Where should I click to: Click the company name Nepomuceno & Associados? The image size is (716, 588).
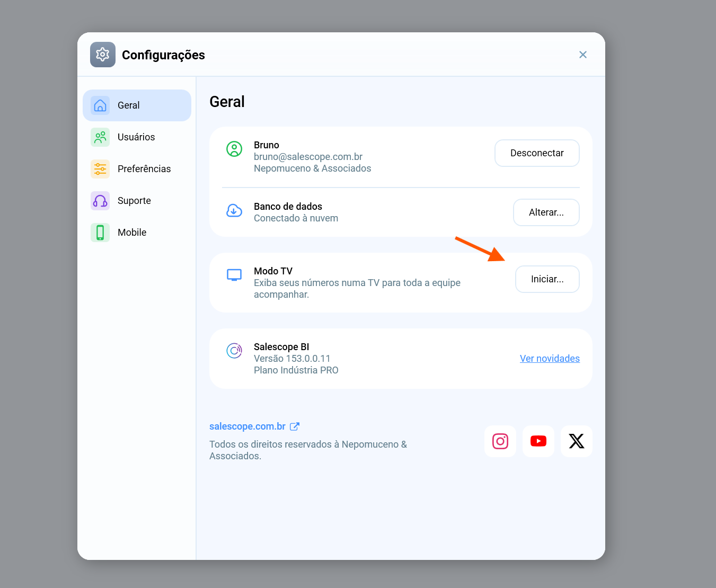(x=312, y=168)
